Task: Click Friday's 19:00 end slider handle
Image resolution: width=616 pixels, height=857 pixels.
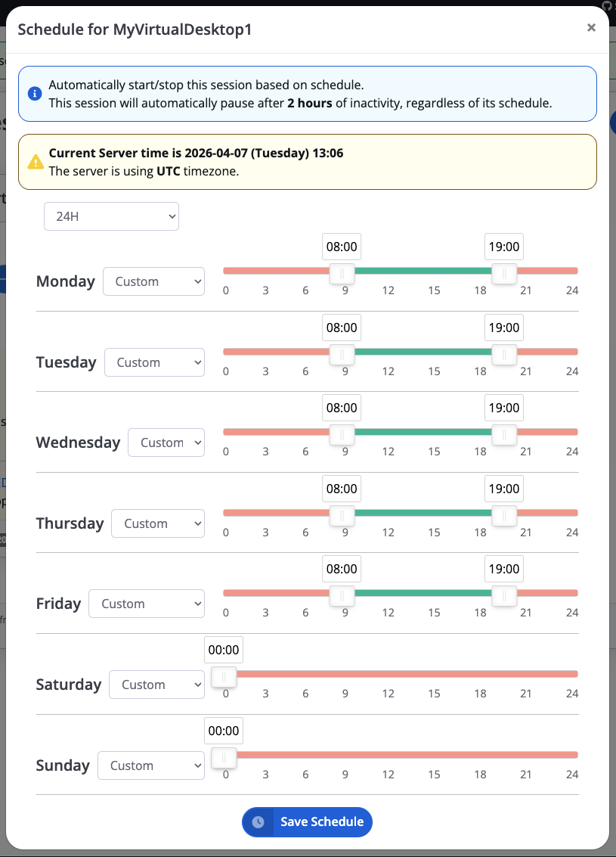Action: pyautogui.click(x=504, y=595)
